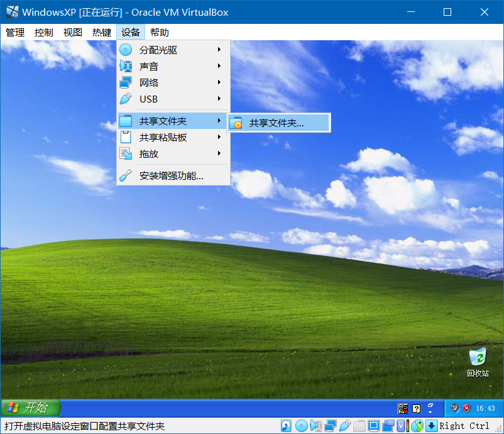Open the 视图 menu

(73, 32)
